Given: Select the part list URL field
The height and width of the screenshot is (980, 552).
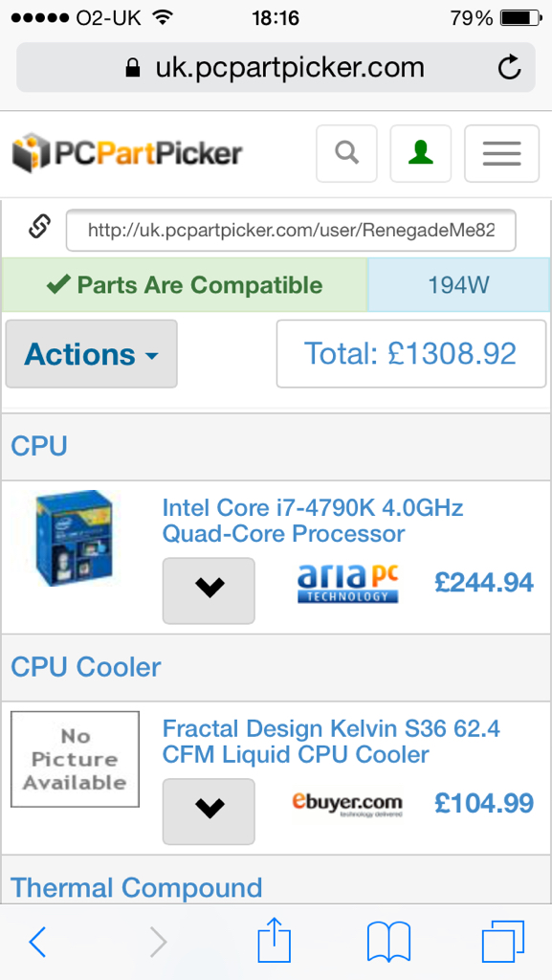Looking at the screenshot, I should (x=291, y=230).
